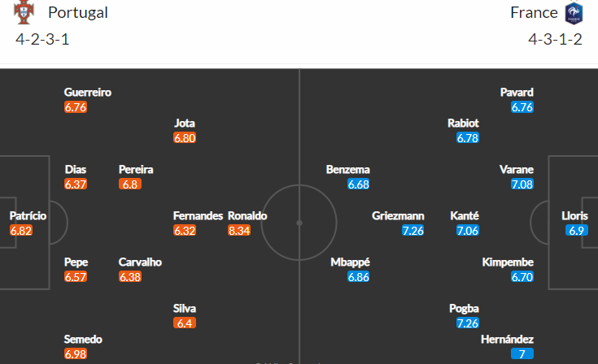Click Lloris's 6.9 rating badge
The width and height of the screenshot is (598, 364).
coord(577,231)
